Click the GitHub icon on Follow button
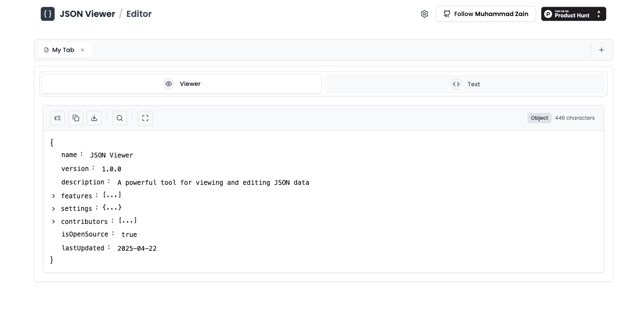The image size is (644, 325). [x=447, y=14]
